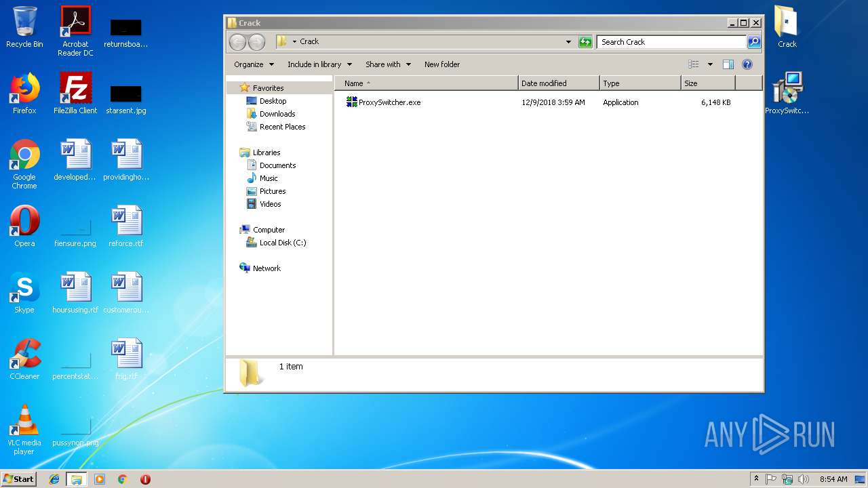Open Include in library dropdown
The image size is (868, 488).
pos(319,64)
